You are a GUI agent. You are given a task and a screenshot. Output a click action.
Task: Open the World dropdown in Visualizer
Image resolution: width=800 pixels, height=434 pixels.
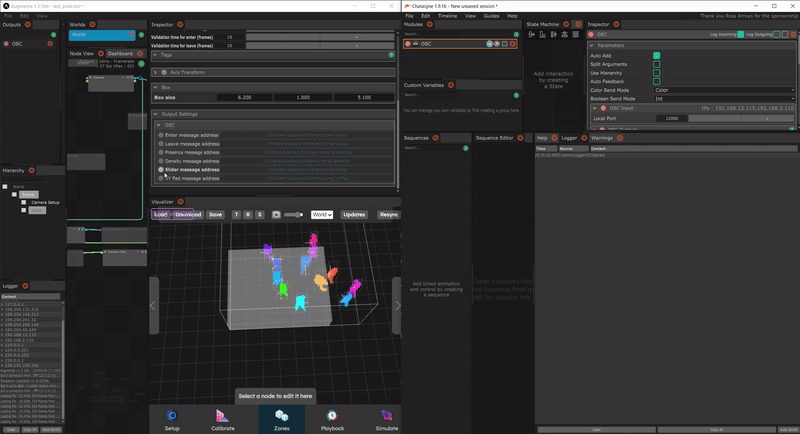tap(322, 215)
